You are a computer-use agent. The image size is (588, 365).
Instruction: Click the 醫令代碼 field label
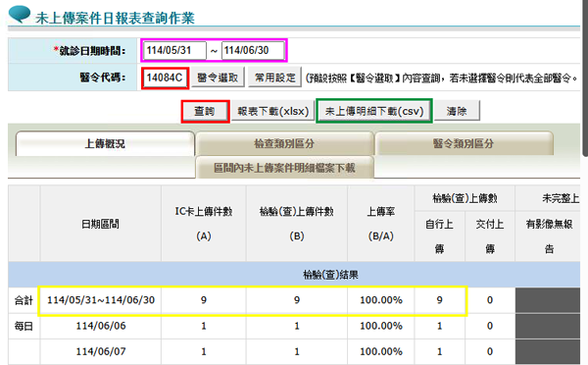point(102,78)
